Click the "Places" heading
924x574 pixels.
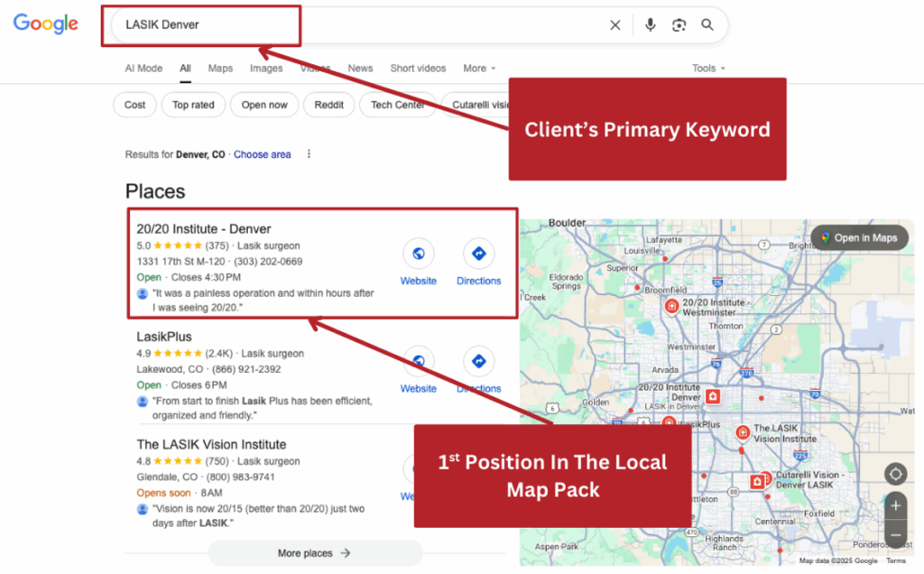[155, 191]
